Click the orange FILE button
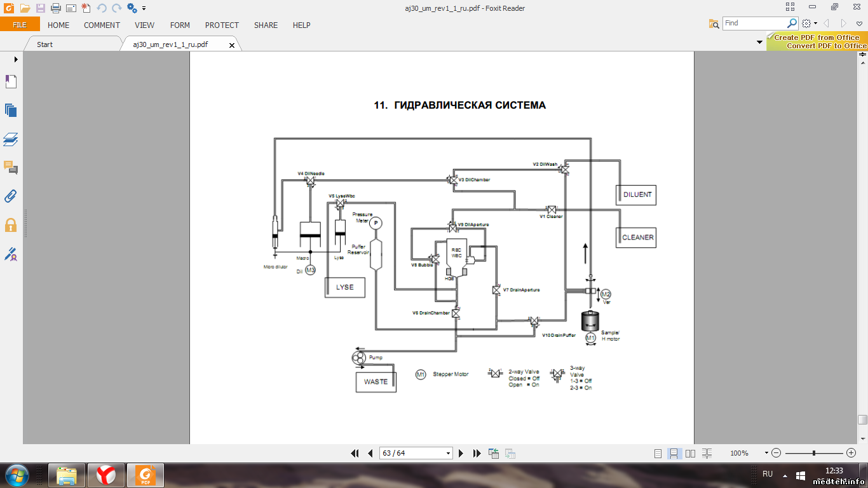The image size is (868, 488). pos(20,25)
